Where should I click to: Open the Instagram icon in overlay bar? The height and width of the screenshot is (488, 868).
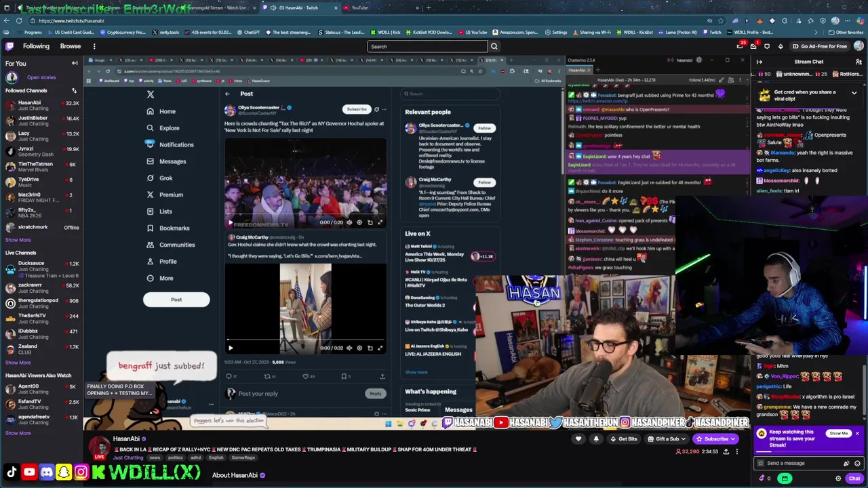(x=81, y=472)
